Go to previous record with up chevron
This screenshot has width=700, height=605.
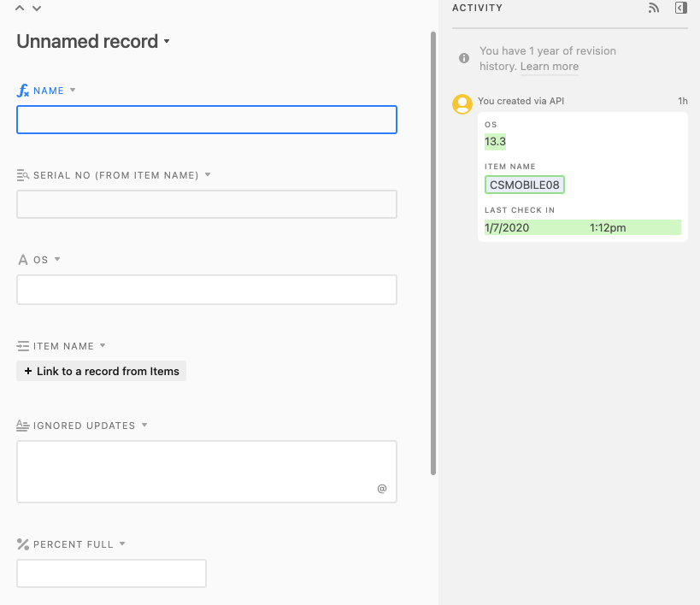20,8
